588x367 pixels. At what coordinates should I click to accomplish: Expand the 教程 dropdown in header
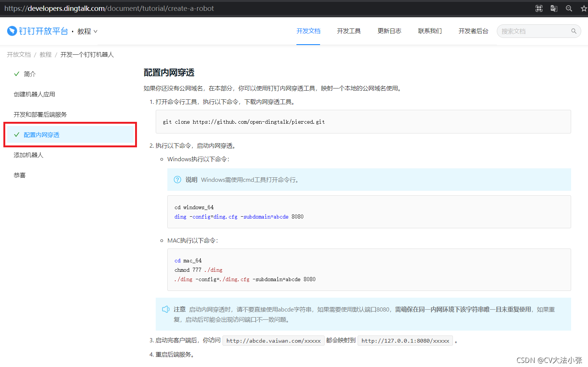tap(87, 31)
